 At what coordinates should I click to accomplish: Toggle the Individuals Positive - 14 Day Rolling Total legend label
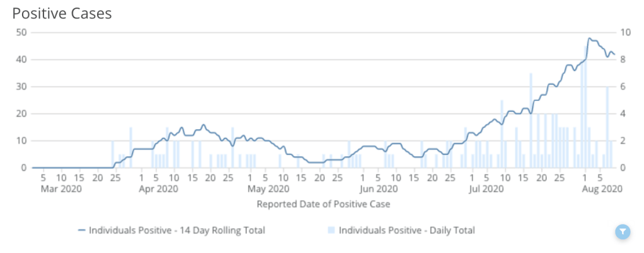tap(177, 230)
